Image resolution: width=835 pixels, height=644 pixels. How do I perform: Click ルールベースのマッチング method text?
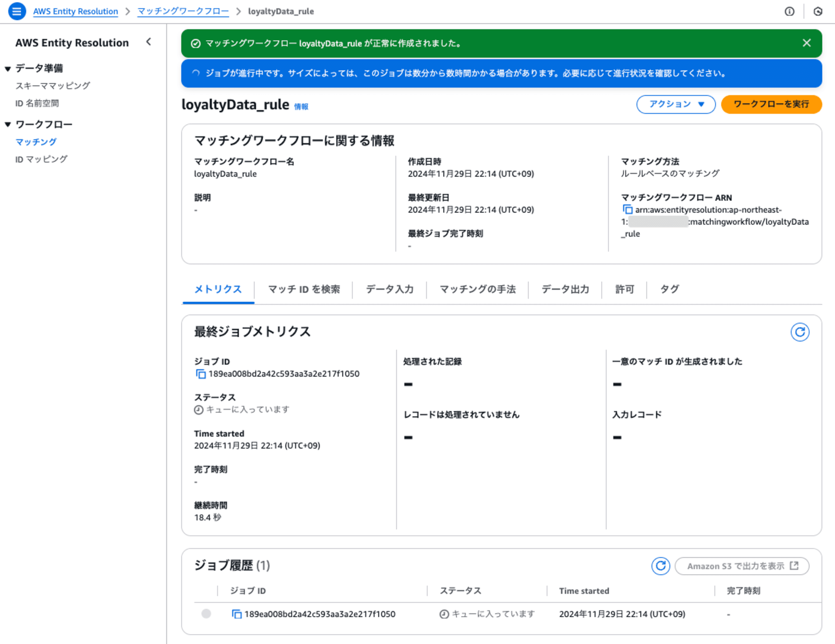(x=670, y=173)
